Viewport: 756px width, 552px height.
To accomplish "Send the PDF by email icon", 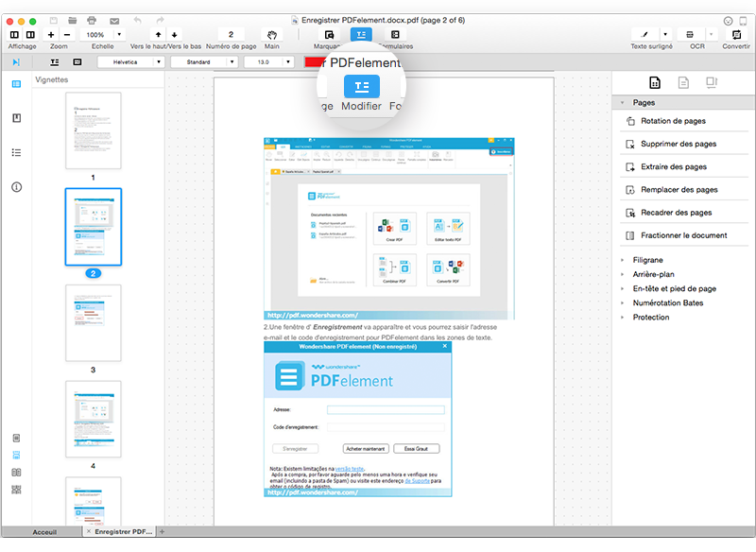I will click(x=114, y=21).
